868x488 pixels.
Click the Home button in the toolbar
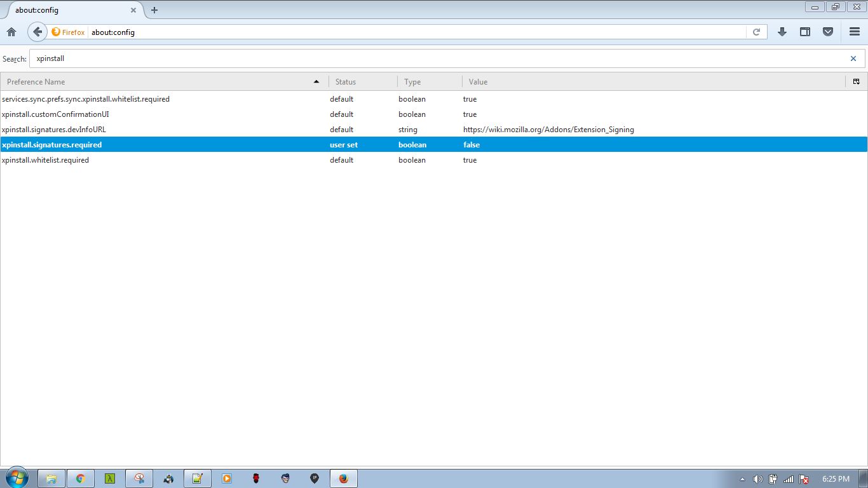point(11,32)
